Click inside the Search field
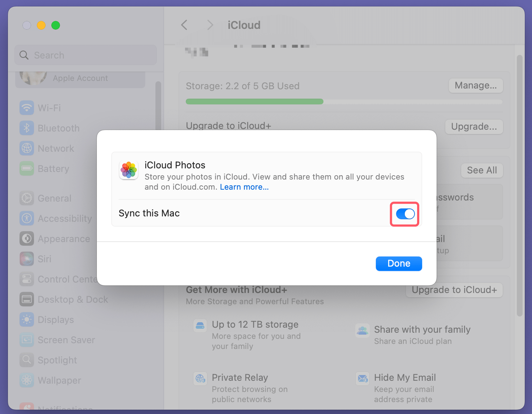This screenshot has width=532, height=414. click(85, 55)
